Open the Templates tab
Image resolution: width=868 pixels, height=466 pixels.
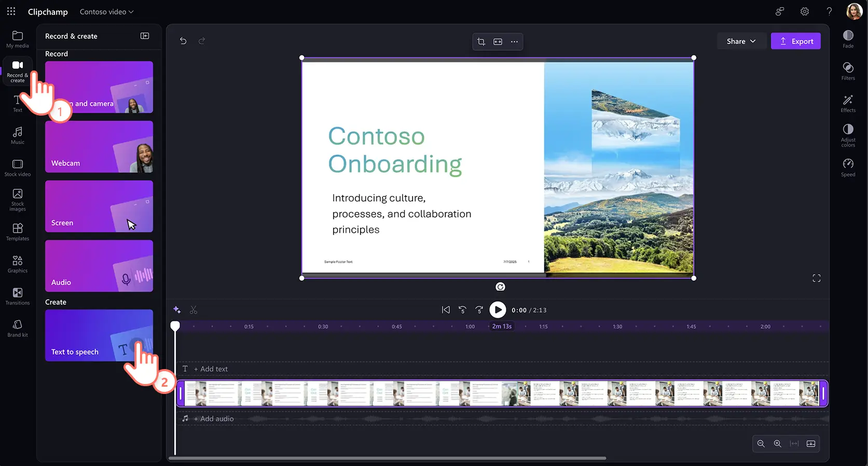(18, 232)
